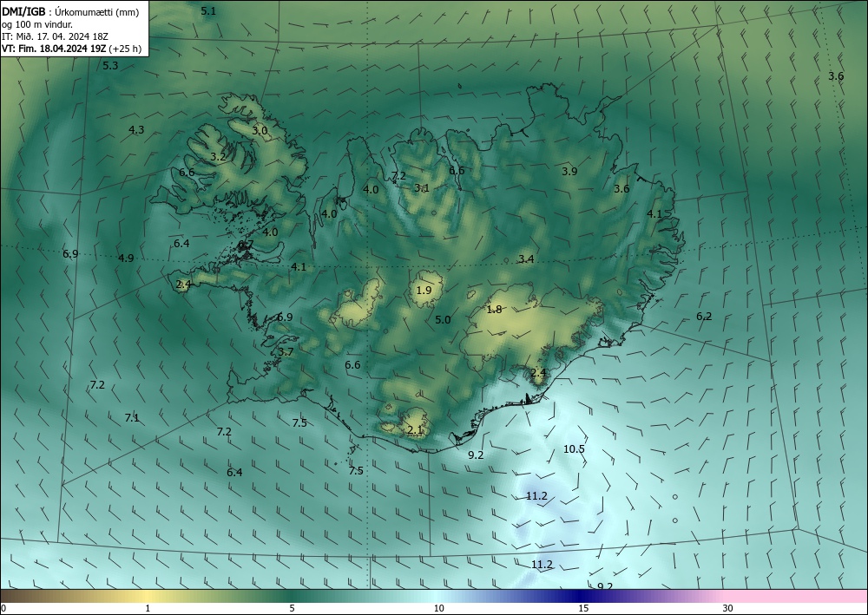This screenshot has height=615, width=868.
Task: Click the 15 label on the color scale
Action: click(x=583, y=609)
